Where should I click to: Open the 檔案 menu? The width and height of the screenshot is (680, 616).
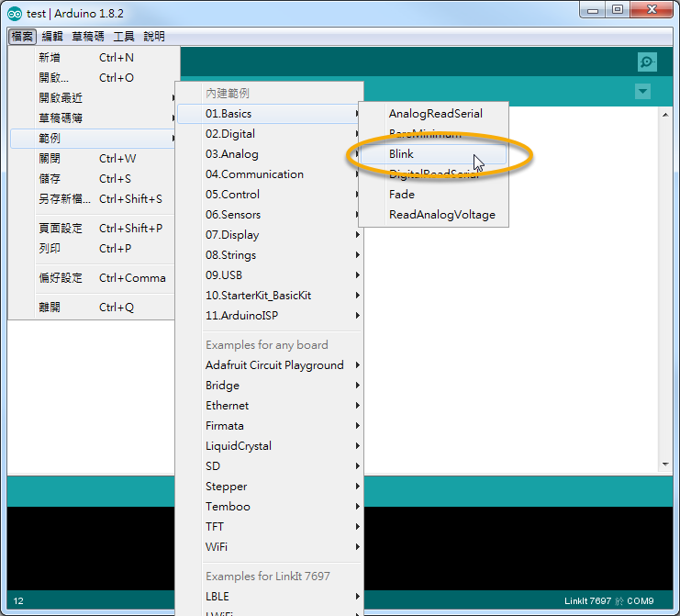click(22, 37)
